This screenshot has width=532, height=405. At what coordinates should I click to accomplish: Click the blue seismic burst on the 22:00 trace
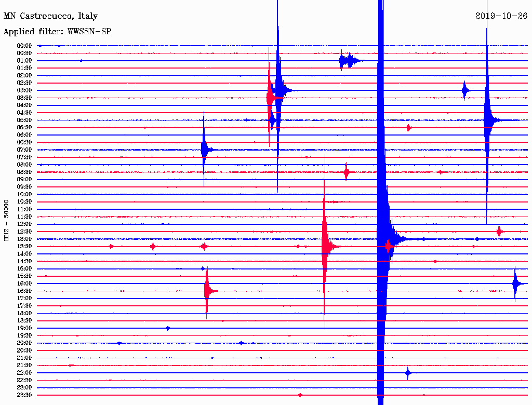(x=408, y=373)
